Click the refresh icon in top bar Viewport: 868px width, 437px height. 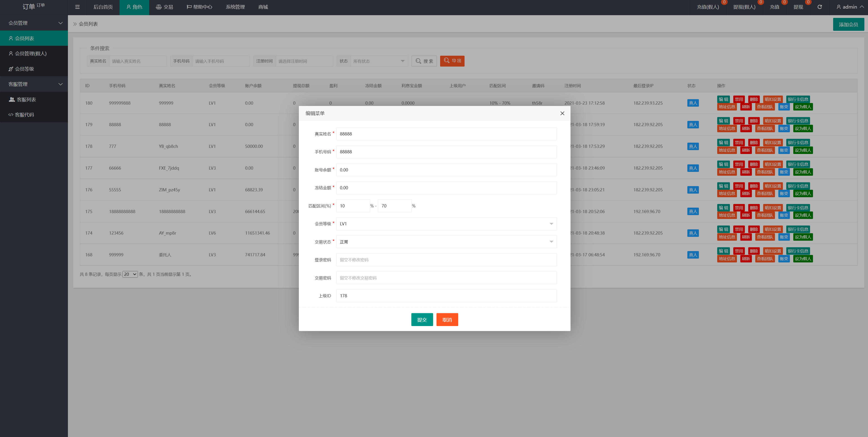pos(820,7)
